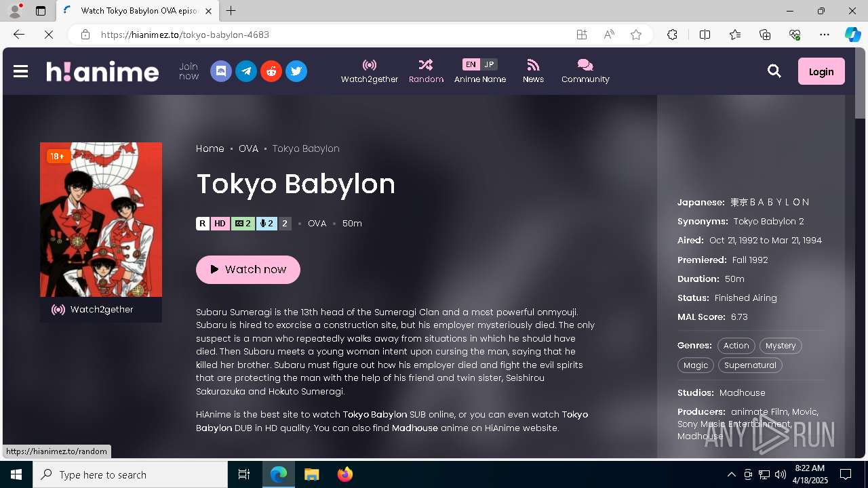The width and height of the screenshot is (868, 488).
Task: Open the browser profile icon
Action: tap(15, 11)
